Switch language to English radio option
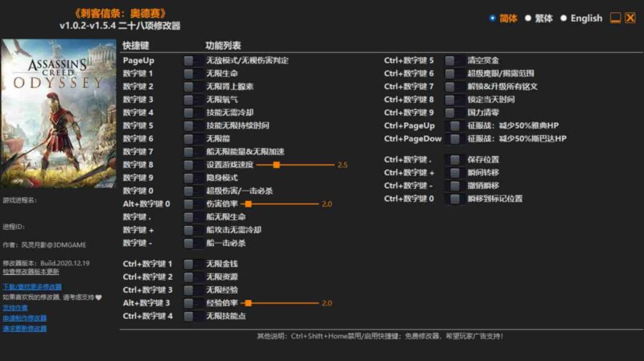 (x=563, y=18)
